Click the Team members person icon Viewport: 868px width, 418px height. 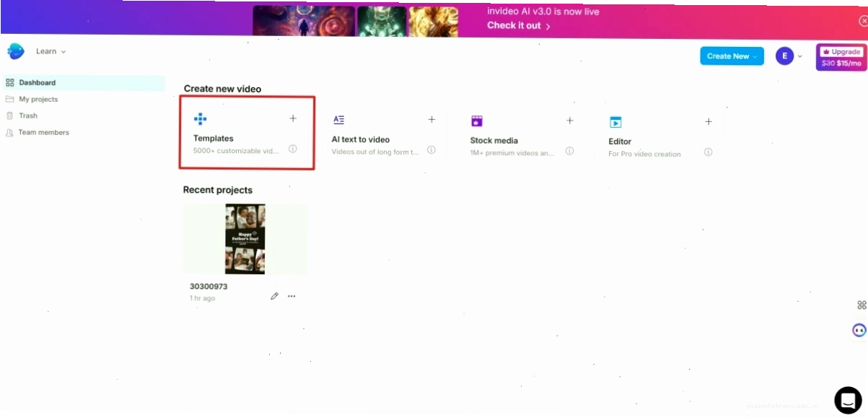[x=10, y=132]
